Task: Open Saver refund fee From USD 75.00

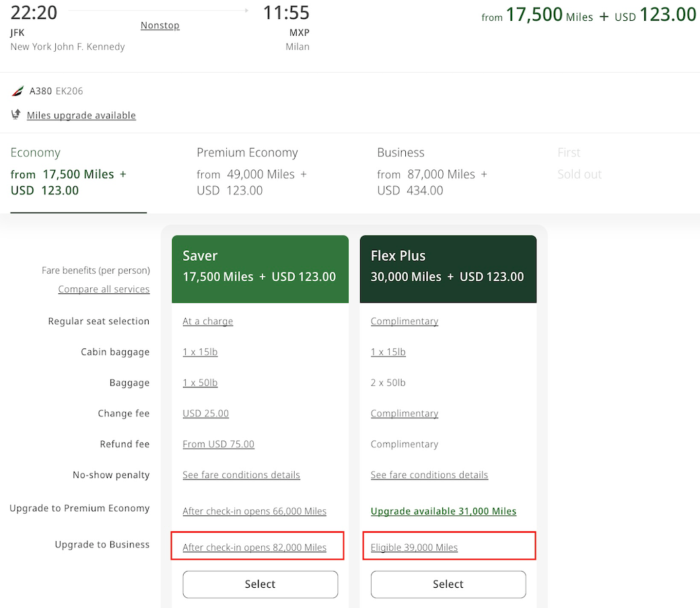Action: [x=218, y=445]
